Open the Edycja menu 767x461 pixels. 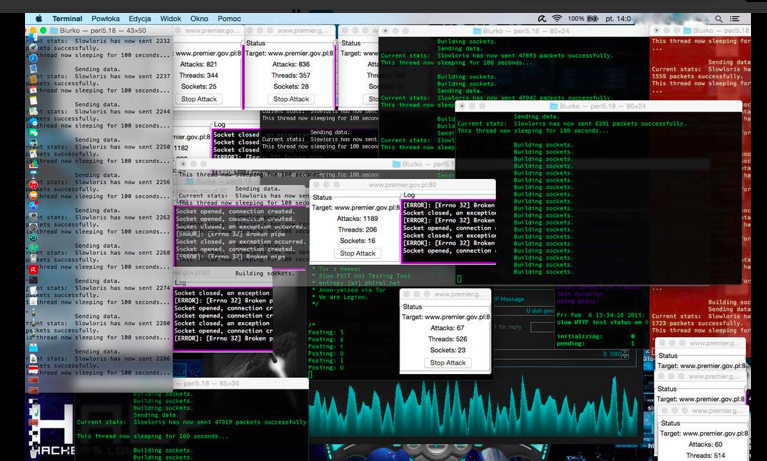coord(139,19)
